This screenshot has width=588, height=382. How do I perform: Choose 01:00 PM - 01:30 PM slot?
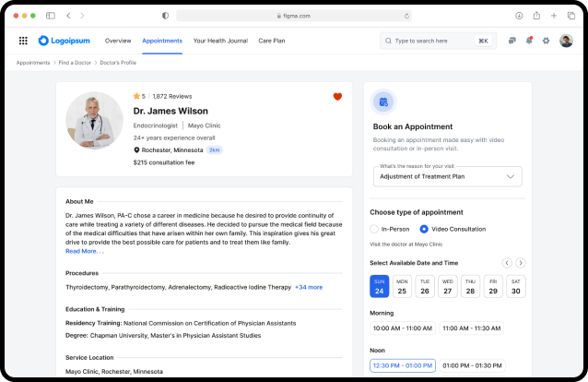pos(472,365)
